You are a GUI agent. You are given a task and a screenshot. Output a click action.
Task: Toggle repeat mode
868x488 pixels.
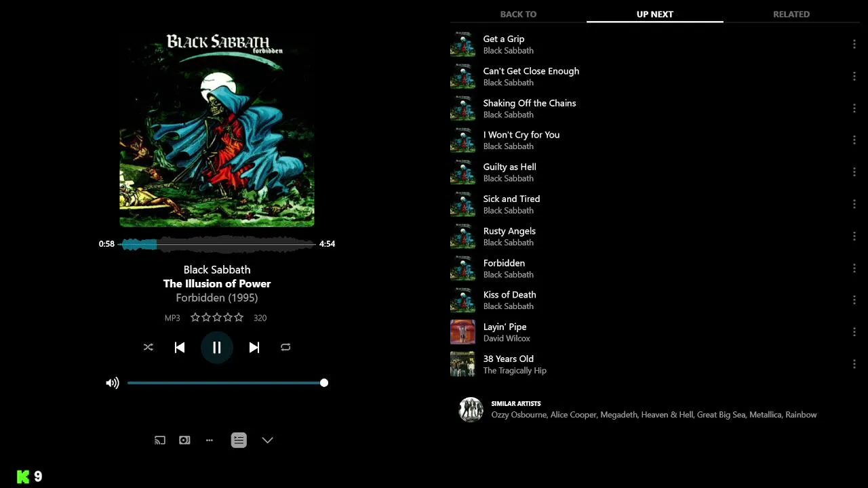(285, 347)
